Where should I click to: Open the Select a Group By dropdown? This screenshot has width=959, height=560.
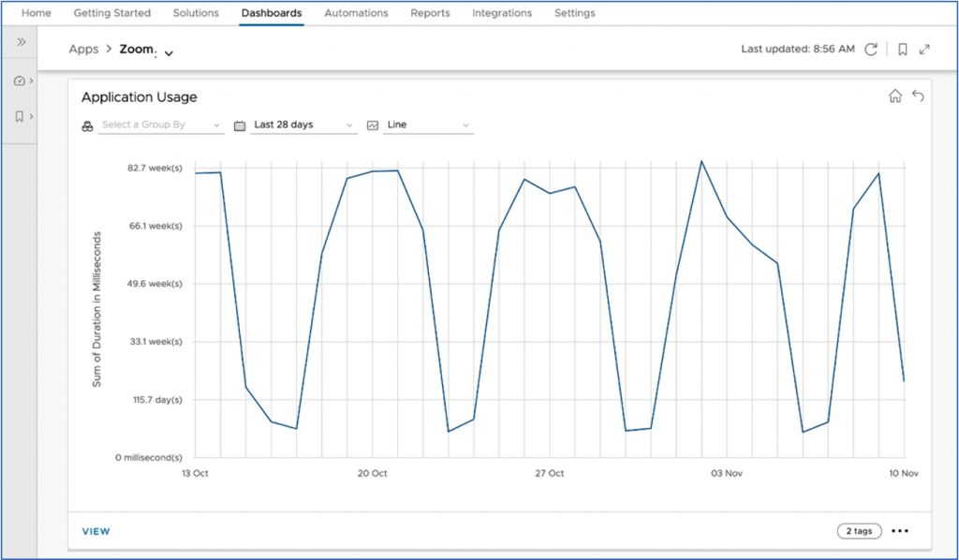point(160,125)
